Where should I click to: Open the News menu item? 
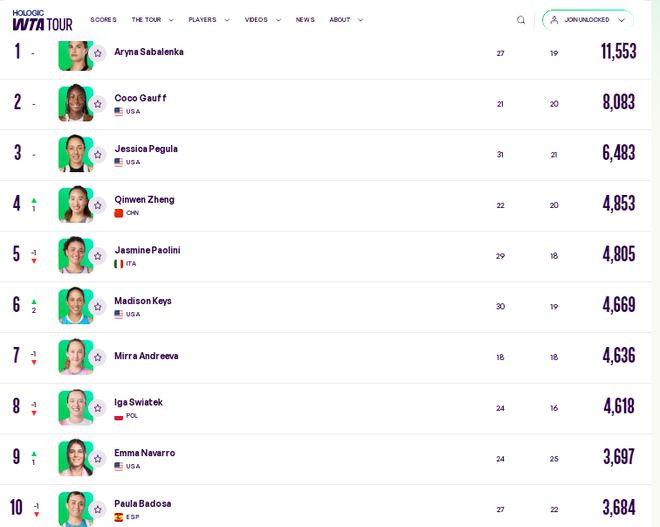point(305,20)
